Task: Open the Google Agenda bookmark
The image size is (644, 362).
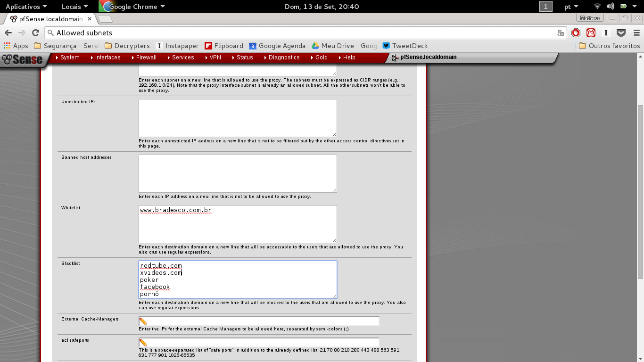Action: (277, 46)
